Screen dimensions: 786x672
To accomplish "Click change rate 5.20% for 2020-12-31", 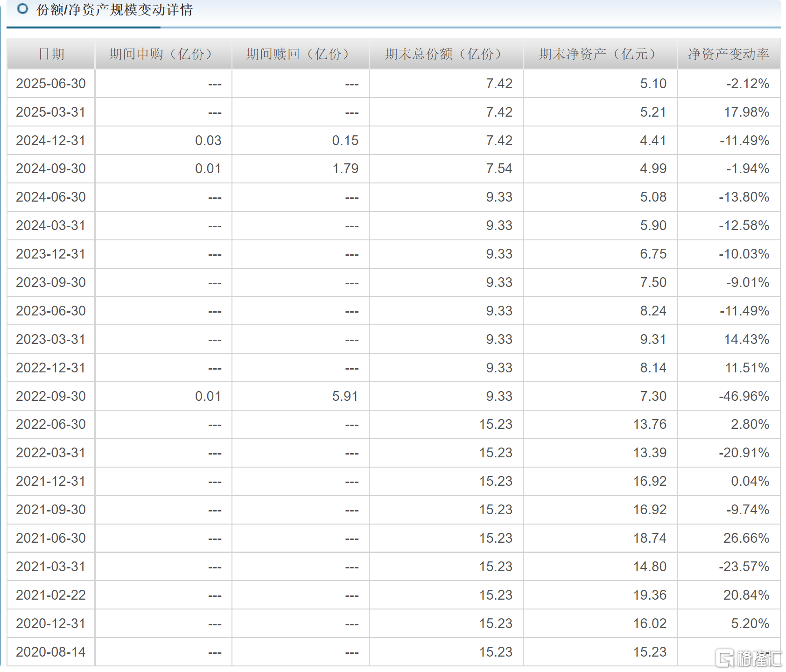I will click(750, 623).
